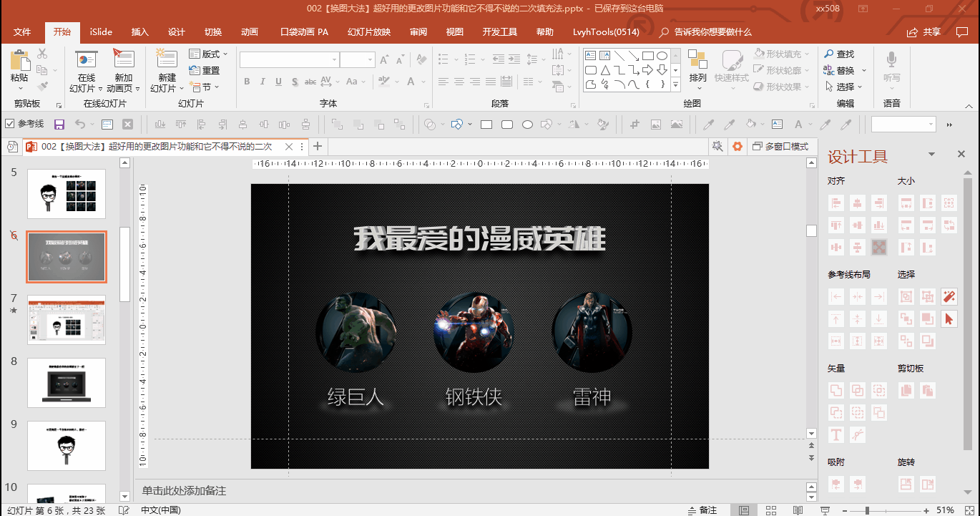Click the zoom in plus button
Screen dimensions: 980x516
928,510
